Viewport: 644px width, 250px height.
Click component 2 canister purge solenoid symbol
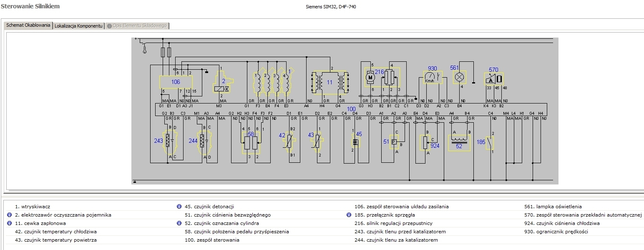point(224,81)
